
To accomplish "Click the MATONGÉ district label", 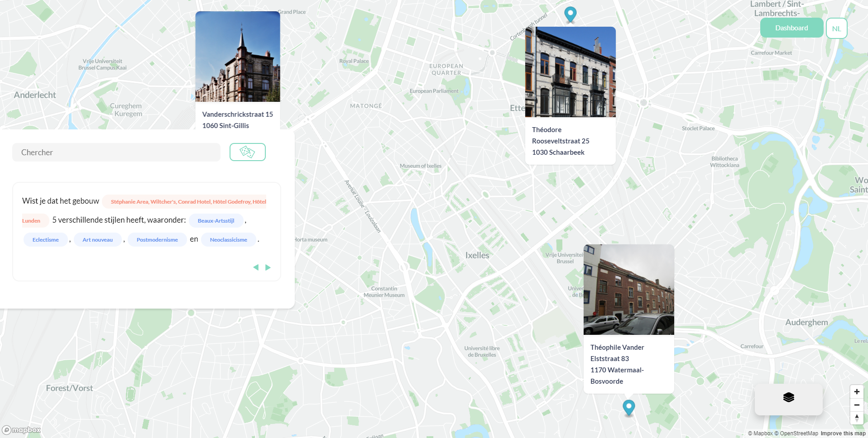I will [366, 106].
